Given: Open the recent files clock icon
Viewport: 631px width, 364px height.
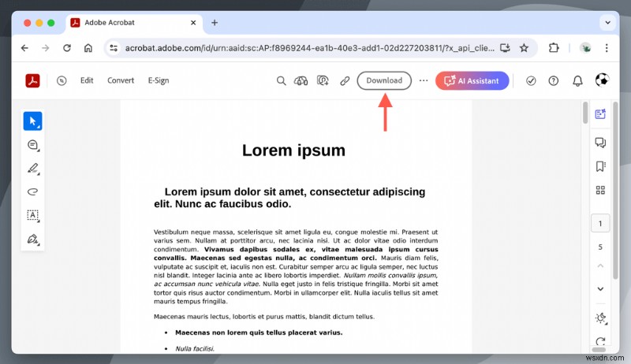Looking at the screenshot, I should click(x=62, y=80).
